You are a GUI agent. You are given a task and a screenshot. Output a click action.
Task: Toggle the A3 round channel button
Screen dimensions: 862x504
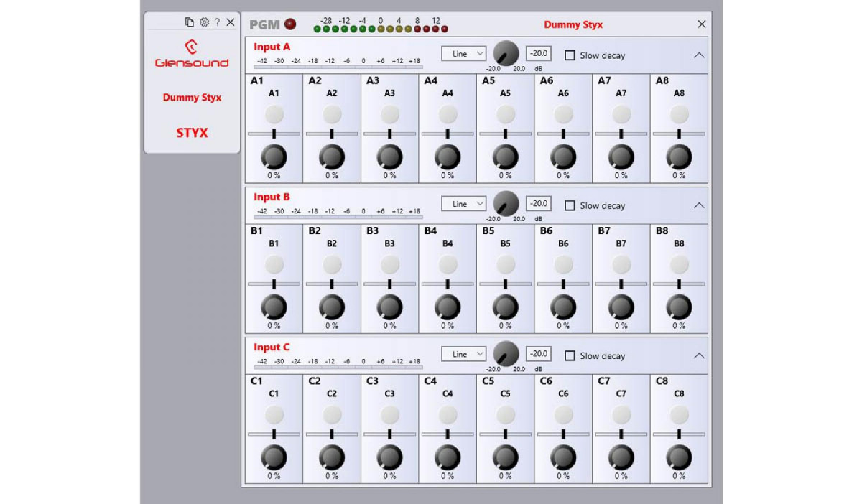389,114
